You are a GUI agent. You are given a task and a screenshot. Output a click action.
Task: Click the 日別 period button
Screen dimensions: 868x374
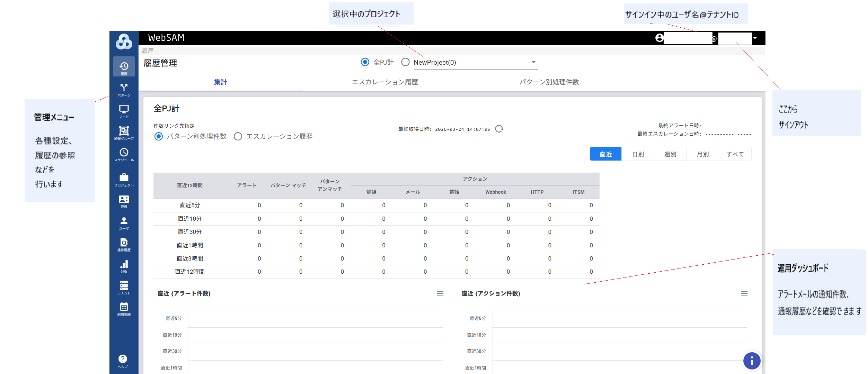(x=638, y=154)
